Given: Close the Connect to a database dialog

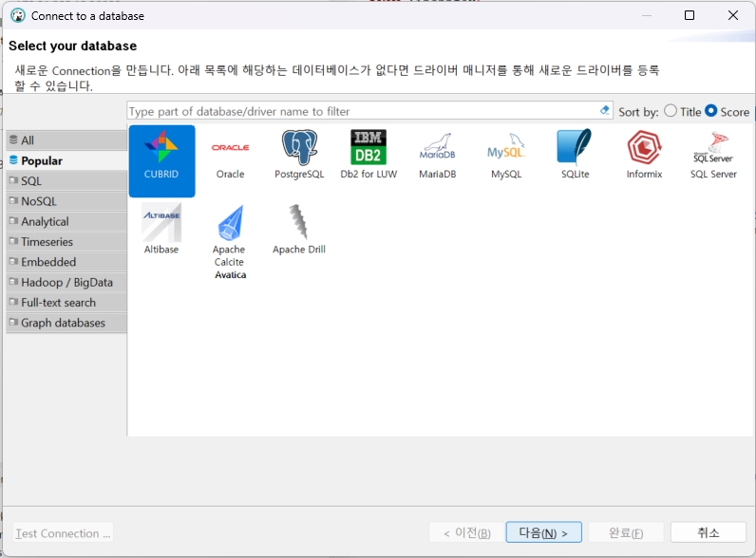Looking at the screenshot, I should coord(733,15).
